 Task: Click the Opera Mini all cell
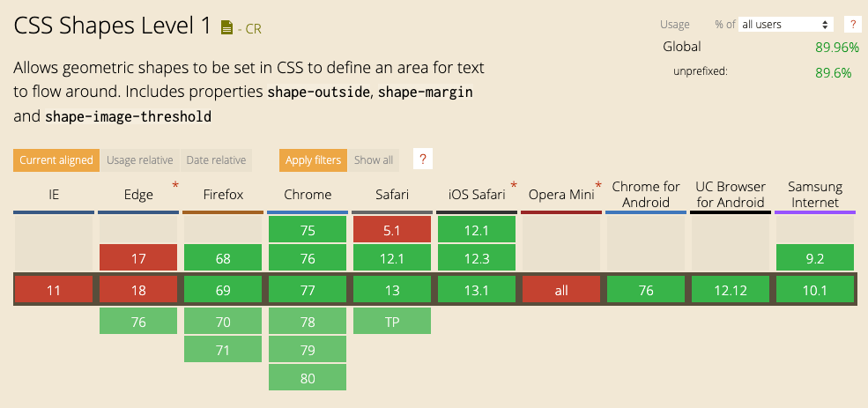pyautogui.click(x=561, y=290)
